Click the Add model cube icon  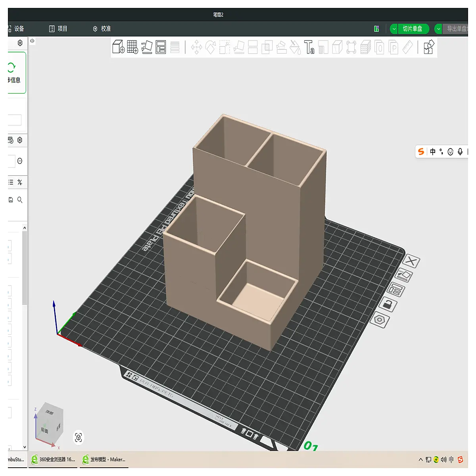pos(118,47)
